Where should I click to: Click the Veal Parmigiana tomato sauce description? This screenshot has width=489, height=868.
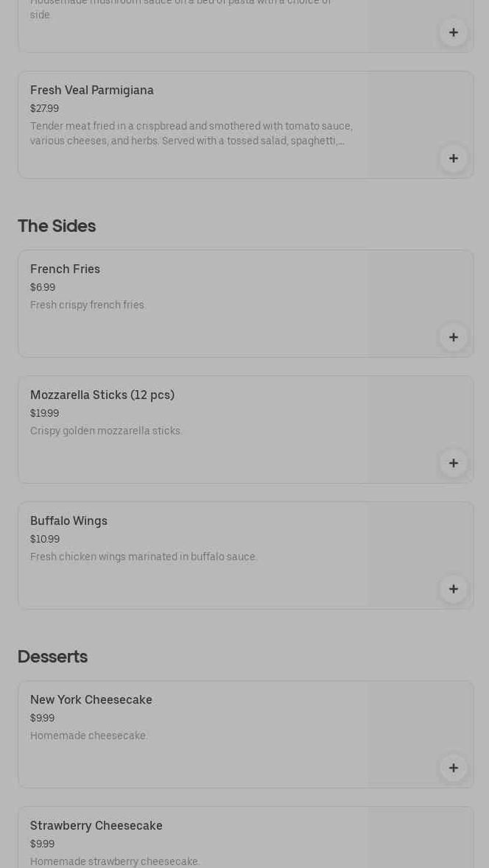(x=191, y=133)
